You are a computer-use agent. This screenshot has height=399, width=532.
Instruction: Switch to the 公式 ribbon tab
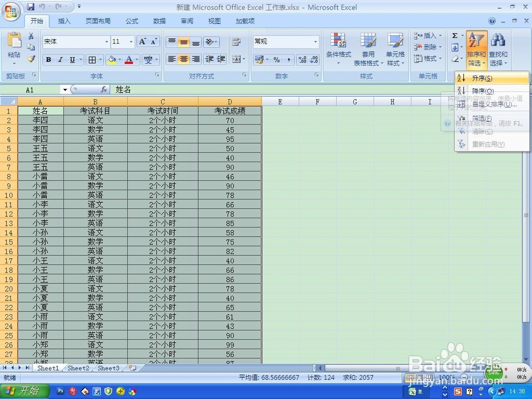[x=132, y=21]
